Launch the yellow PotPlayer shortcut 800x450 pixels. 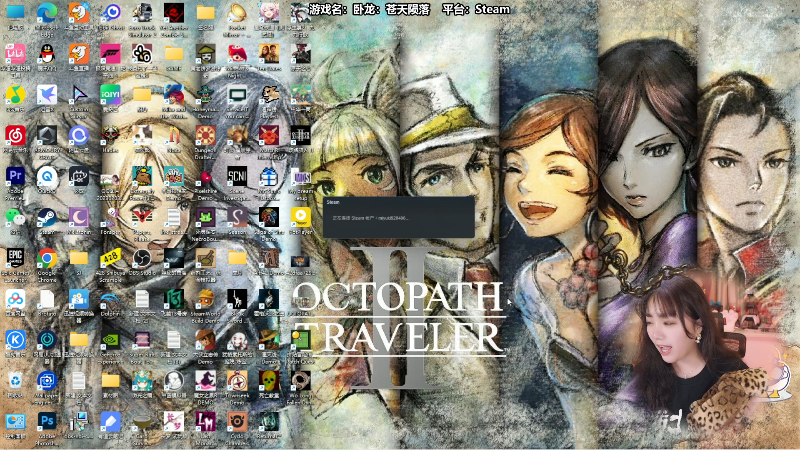(300, 217)
